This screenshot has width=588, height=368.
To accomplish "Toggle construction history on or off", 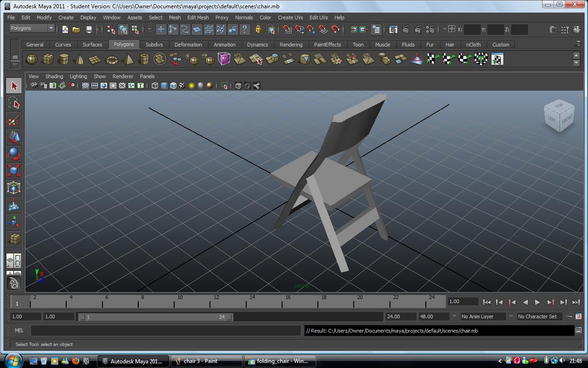I will click(x=376, y=29).
